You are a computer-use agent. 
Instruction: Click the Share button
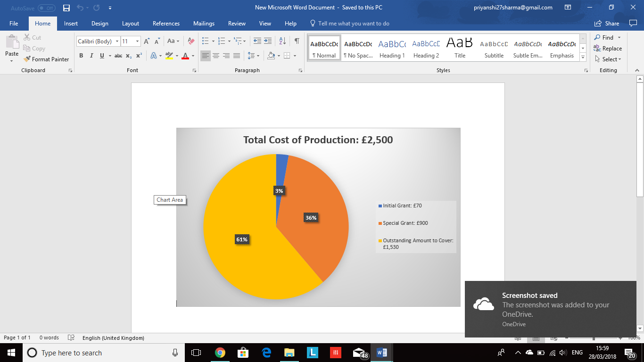pos(607,24)
